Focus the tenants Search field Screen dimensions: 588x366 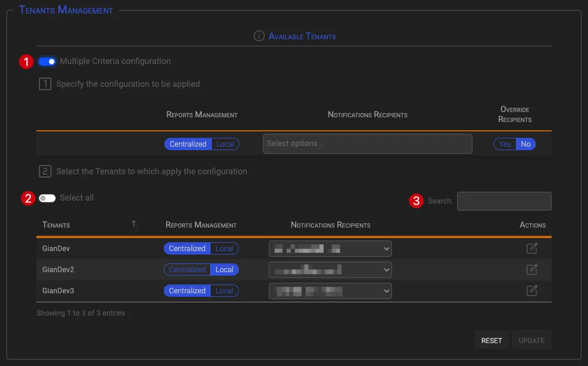point(504,201)
